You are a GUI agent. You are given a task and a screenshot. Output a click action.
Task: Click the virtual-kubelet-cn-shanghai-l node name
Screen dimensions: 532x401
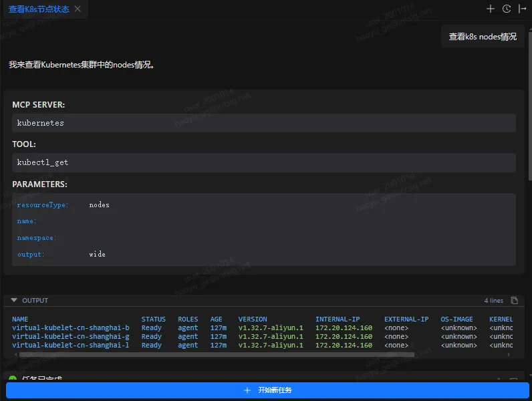tap(70, 346)
